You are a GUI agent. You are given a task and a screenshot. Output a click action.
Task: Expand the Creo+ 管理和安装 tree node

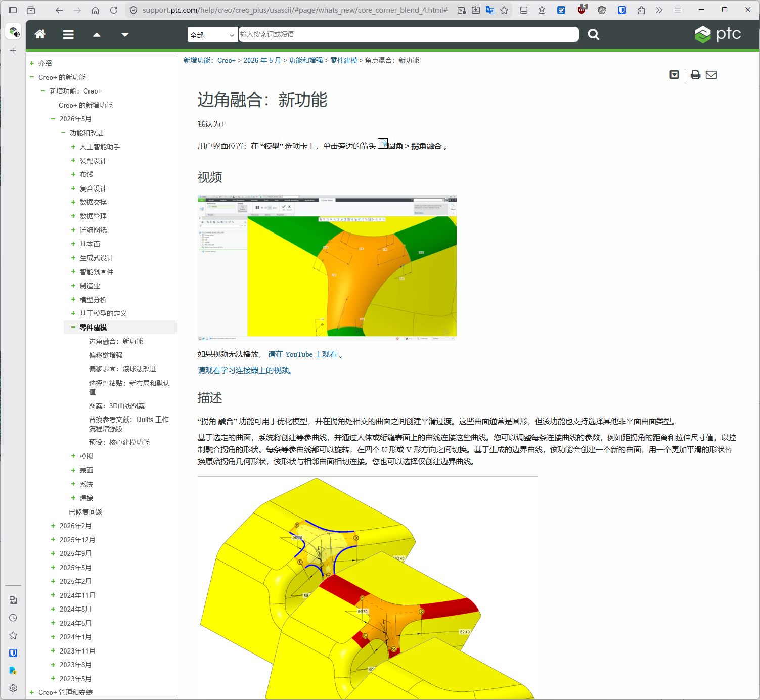click(32, 692)
